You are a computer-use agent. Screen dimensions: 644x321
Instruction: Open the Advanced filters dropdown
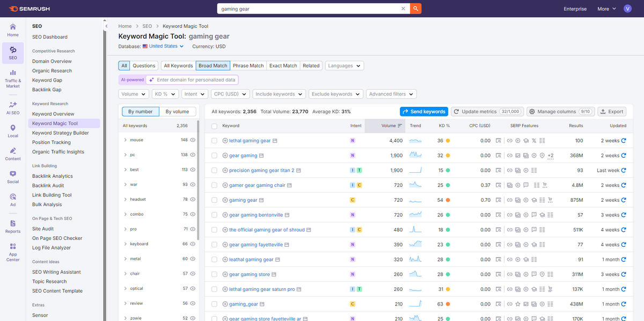pos(391,94)
